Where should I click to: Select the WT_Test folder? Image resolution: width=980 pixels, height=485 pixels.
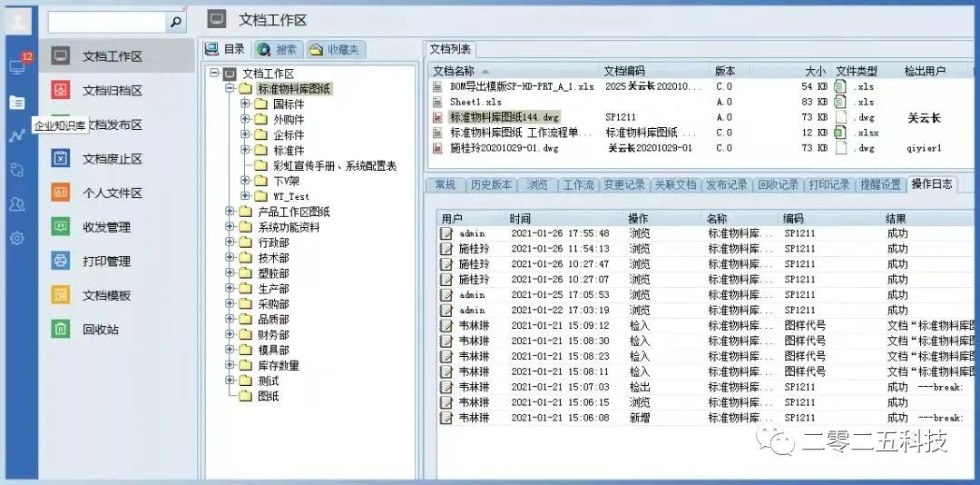pos(291,196)
